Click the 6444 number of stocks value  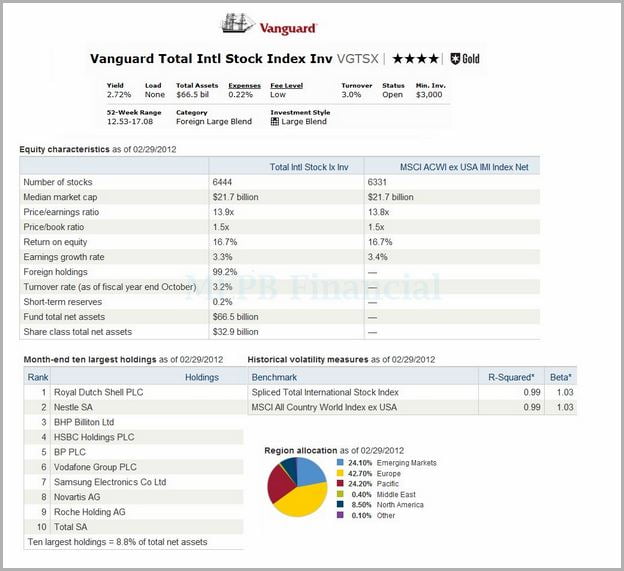222,182
